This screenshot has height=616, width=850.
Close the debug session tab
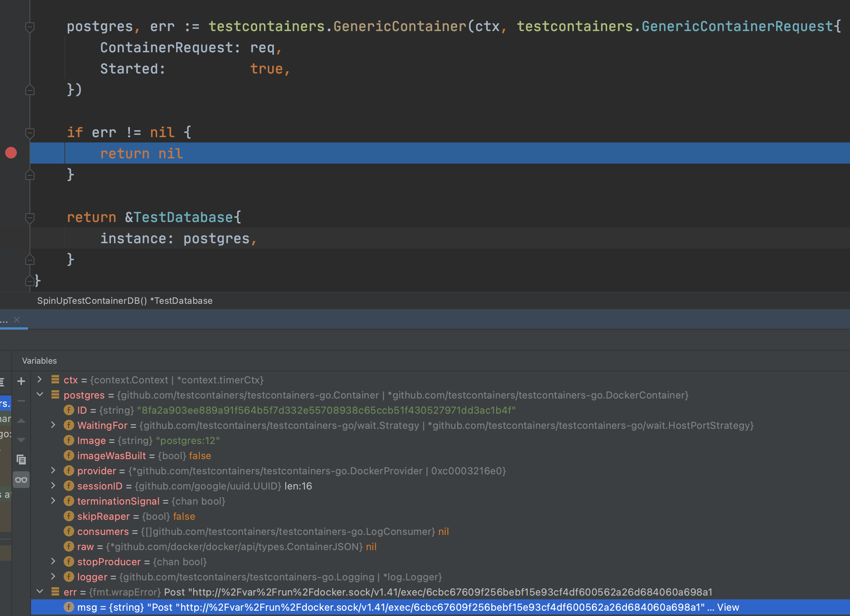pyautogui.click(x=17, y=320)
